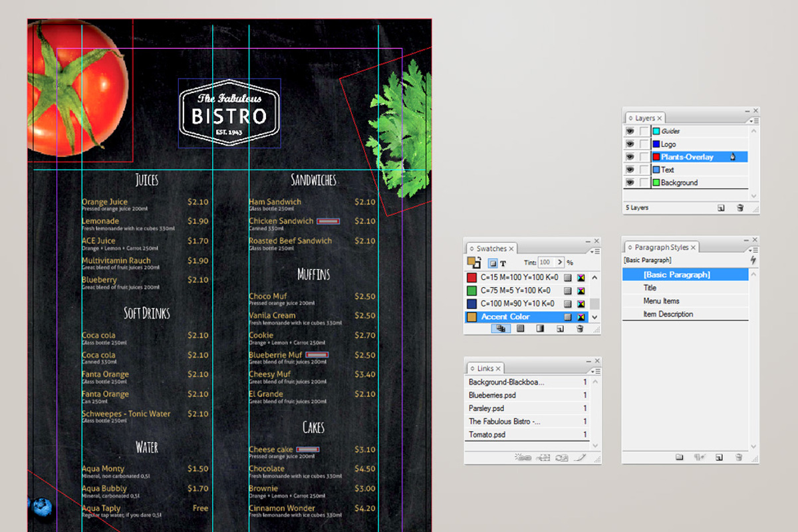Screen dimensions: 798x532
Task: Click Show Color Swatches button
Action: point(521,329)
